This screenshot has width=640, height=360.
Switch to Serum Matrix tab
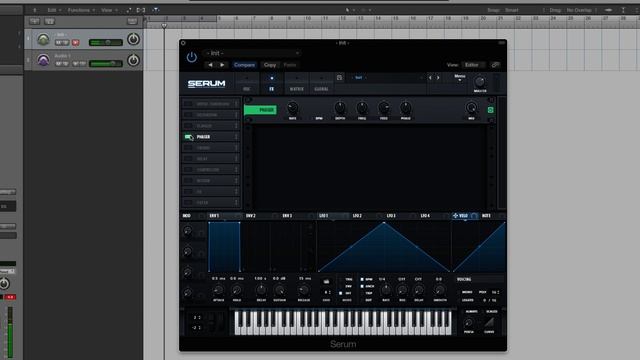point(297,83)
